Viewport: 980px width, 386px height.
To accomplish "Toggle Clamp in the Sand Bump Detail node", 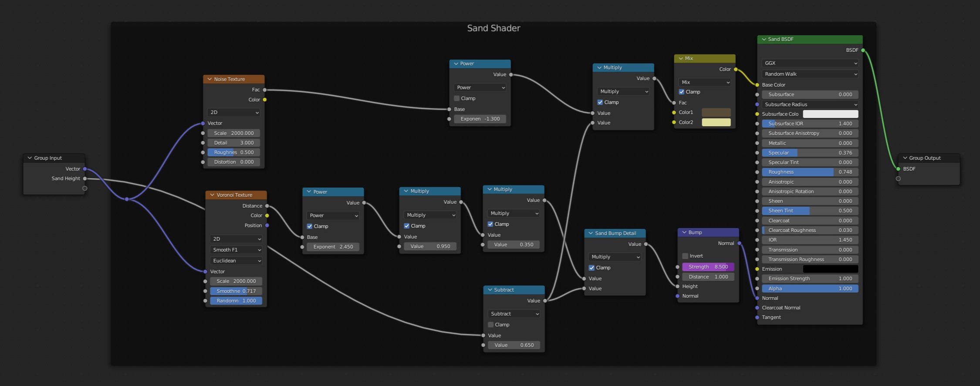I will (x=591, y=268).
